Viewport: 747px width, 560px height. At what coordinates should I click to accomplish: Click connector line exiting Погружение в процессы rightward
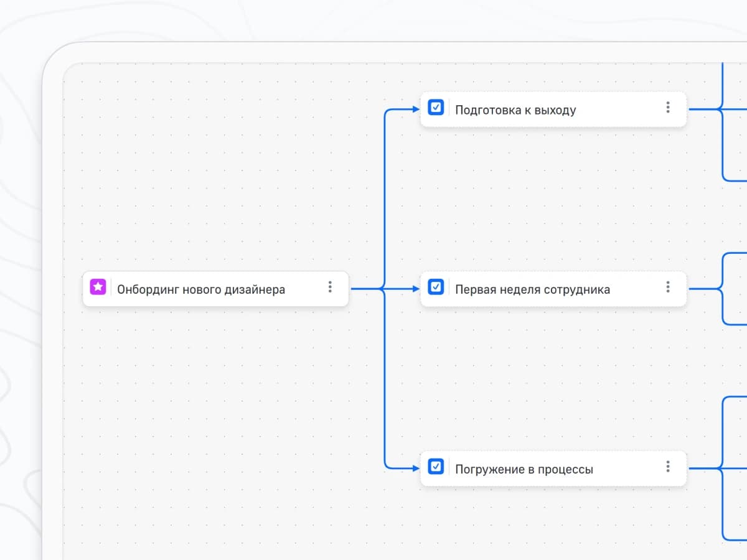(x=702, y=468)
